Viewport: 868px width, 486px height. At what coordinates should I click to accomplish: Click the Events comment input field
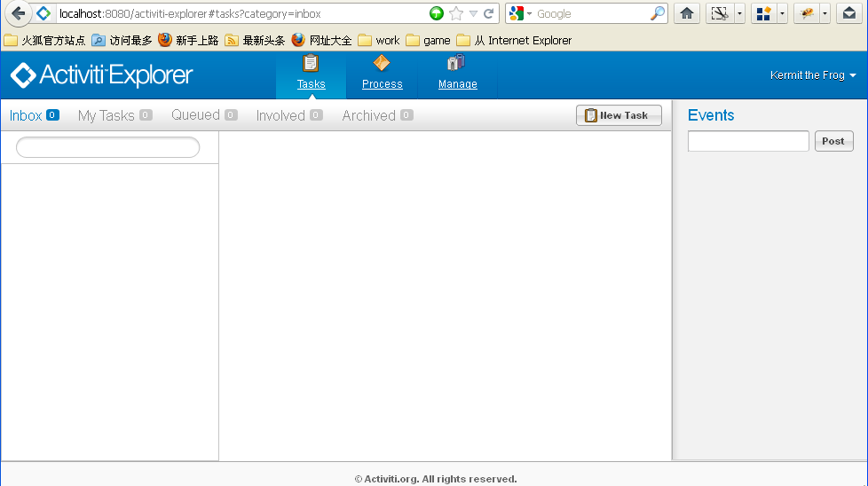tap(748, 141)
